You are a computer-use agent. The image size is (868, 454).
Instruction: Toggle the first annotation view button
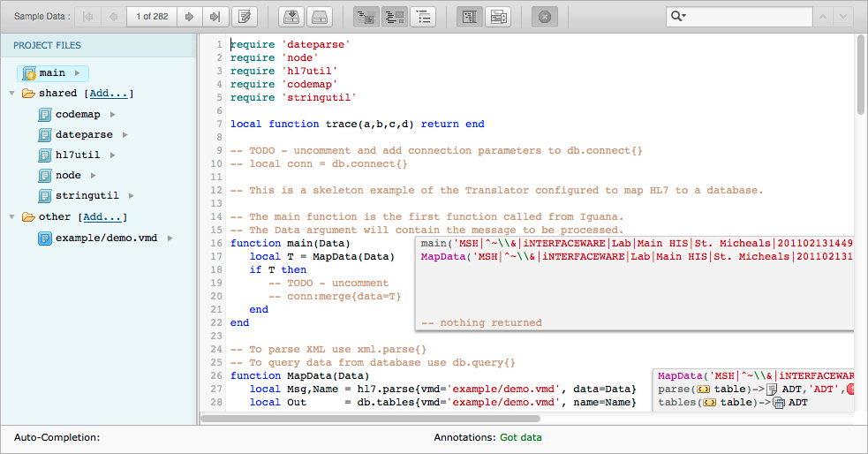coord(366,17)
